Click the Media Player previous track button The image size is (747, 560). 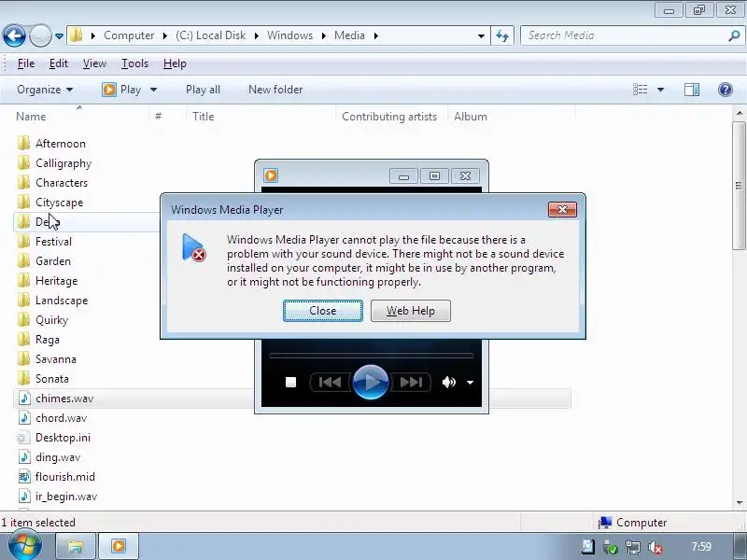click(x=330, y=382)
